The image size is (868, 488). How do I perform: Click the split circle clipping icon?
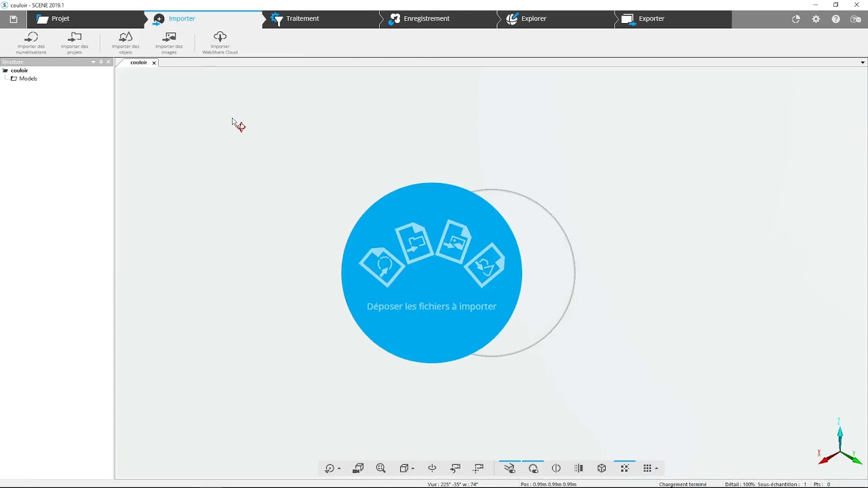point(556,468)
